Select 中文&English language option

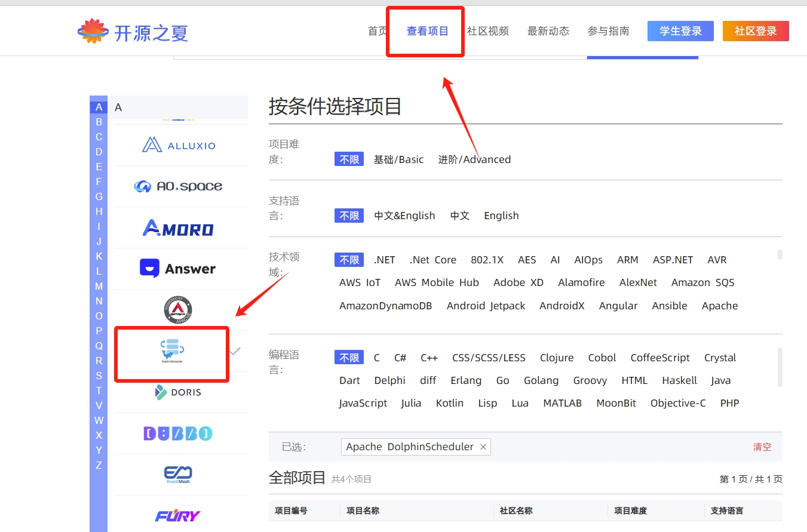[x=405, y=216]
